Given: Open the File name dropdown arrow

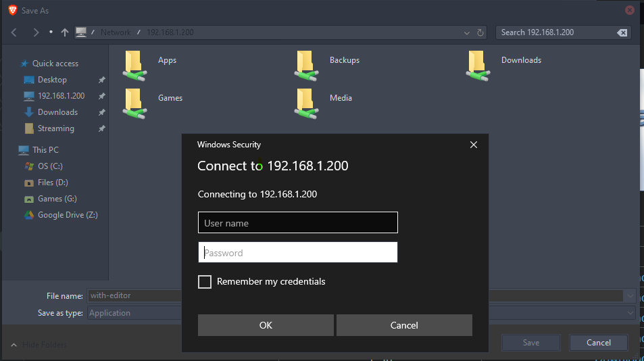Looking at the screenshot, I should pyautogui.click(x=630, y=295).
